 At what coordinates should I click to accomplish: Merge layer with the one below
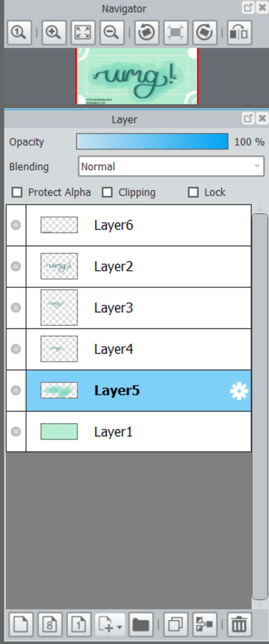click(x=204, y=625)
